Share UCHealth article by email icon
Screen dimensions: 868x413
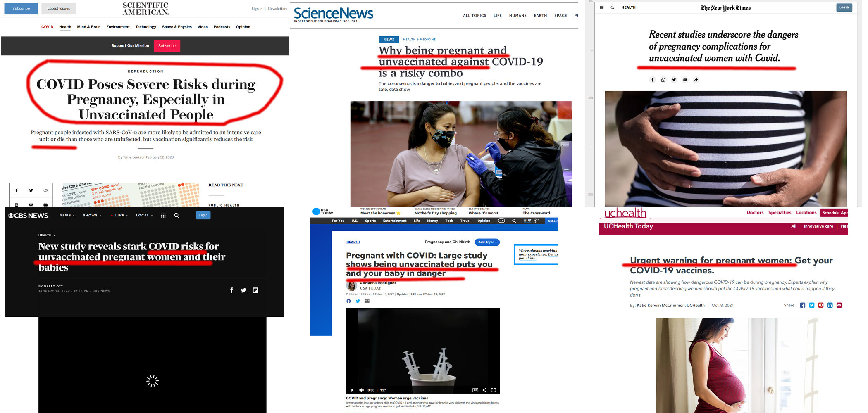point(839,305)
